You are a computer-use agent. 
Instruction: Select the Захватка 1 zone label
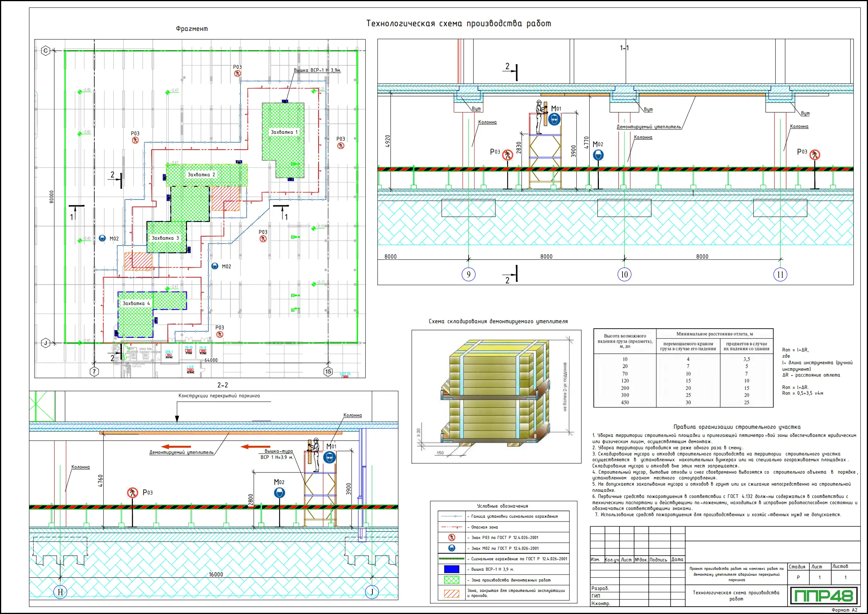click(284, 132)
